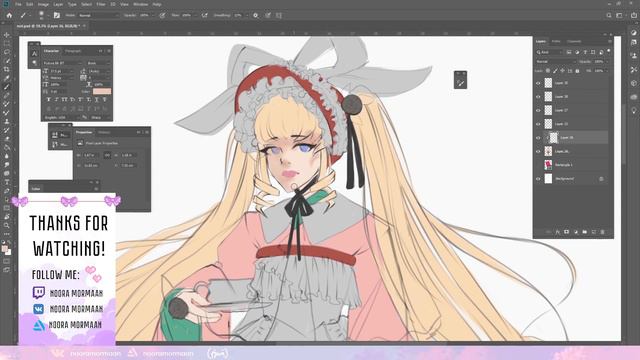Viewport: 640px width, 360px height.
Task: Lock transparent pixels in Layers panel
Action: tap(548, 71)
